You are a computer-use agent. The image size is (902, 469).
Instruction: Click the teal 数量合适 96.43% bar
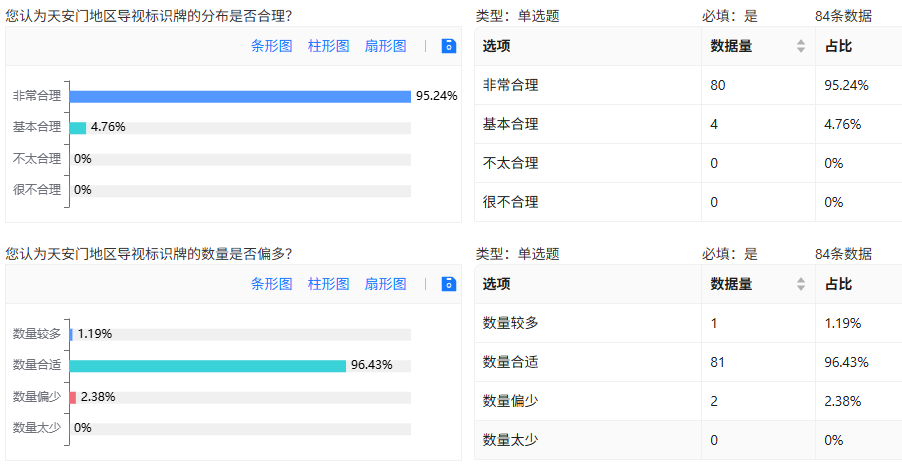tap(208, 366)
